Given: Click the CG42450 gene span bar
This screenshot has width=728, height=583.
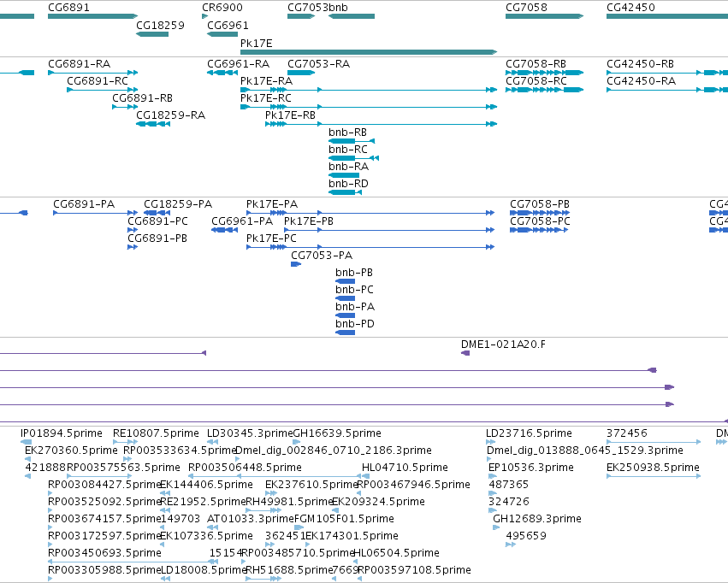Looking at the screenshot, I should click(667, 16).
